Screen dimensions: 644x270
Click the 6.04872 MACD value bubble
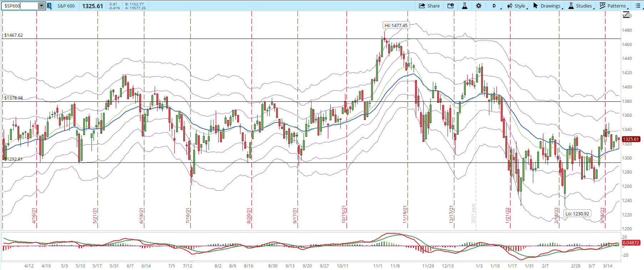(631, 242)
